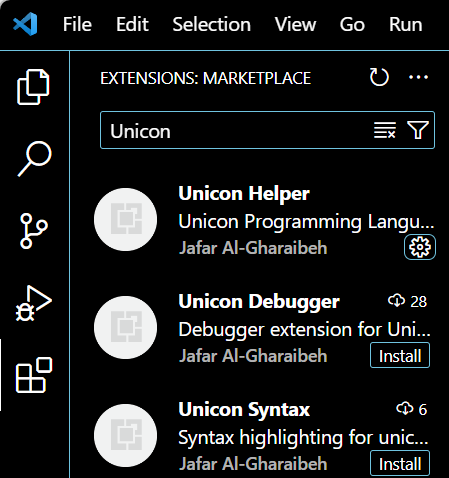The height and width of the screenshot is (478, 449).
Task: Open the filter extensions dropdown
Action: [x=418, y=130]
